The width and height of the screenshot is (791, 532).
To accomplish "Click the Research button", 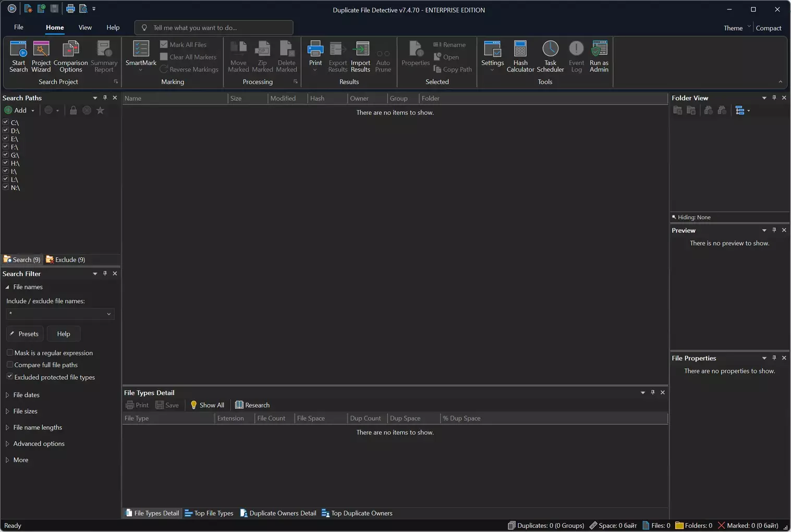I will (x=252, y=405).
